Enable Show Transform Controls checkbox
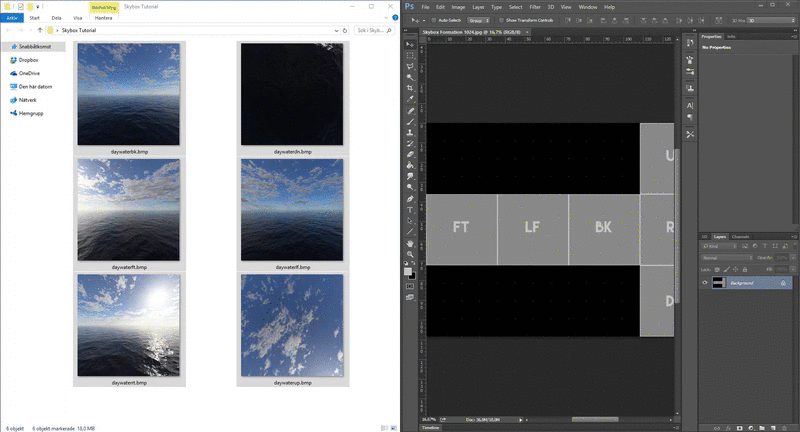This screenshot has height=432, width=800. click(501, 20)
